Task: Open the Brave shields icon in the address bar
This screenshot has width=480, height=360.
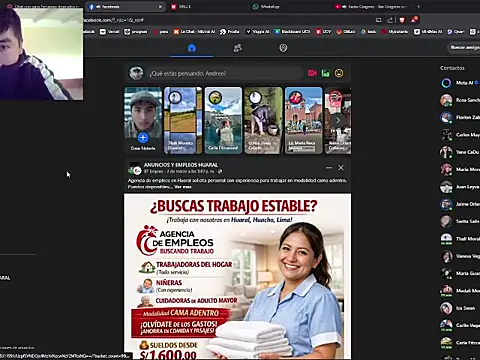Action: click(402, 20)
